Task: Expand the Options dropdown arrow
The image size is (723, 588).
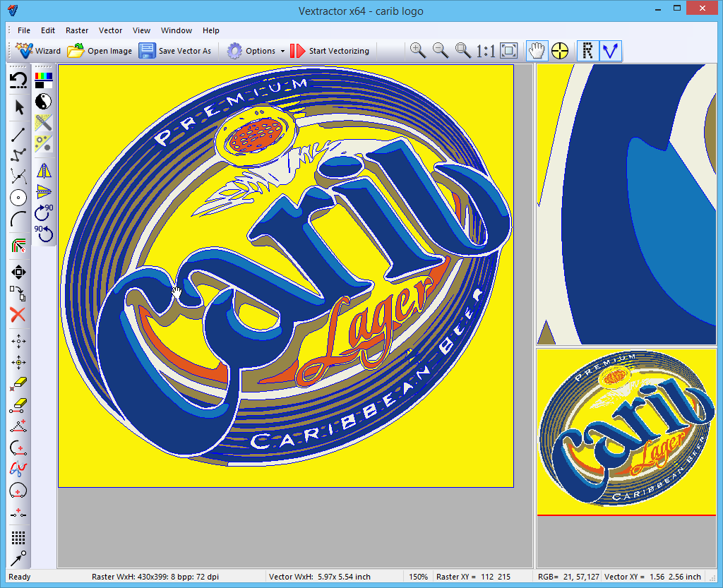Action: coord(282,51)
